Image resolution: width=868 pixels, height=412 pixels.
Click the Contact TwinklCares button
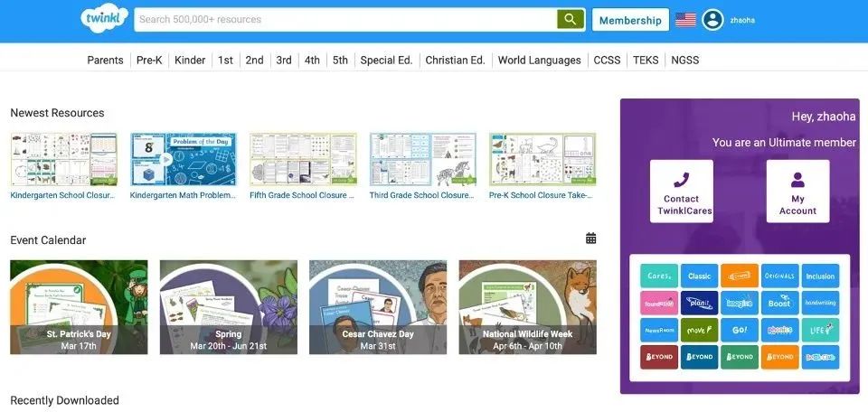pyautogui.click(x=682, y=192)
